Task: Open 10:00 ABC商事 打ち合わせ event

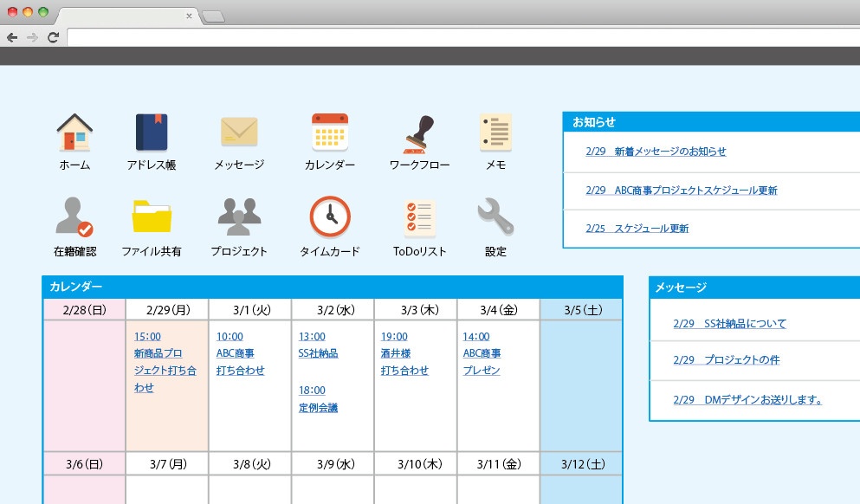Action: [240, 353]
